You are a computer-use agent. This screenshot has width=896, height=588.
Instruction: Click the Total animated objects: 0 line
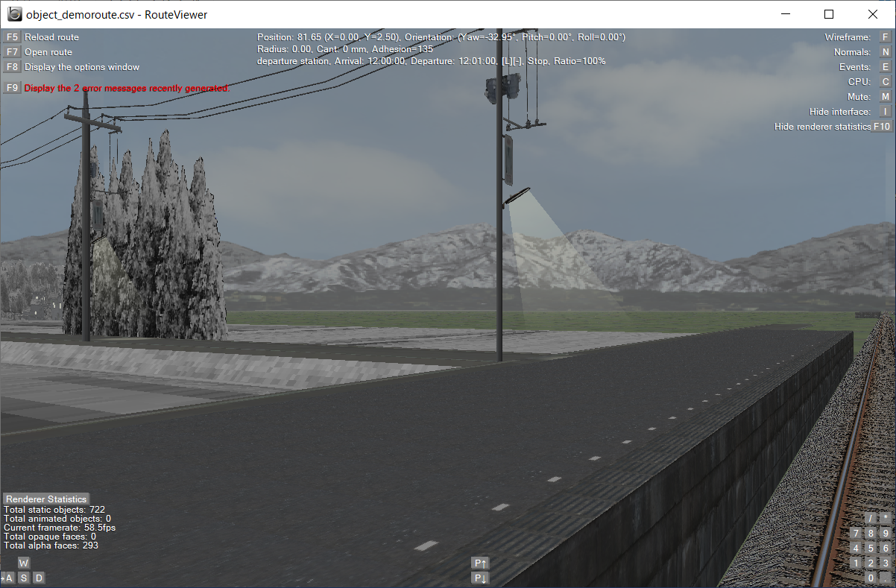pos(57,519)
